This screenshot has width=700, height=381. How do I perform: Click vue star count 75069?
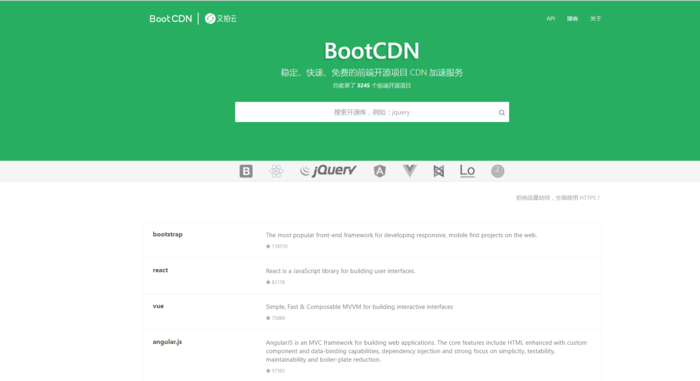coord(275,318)
